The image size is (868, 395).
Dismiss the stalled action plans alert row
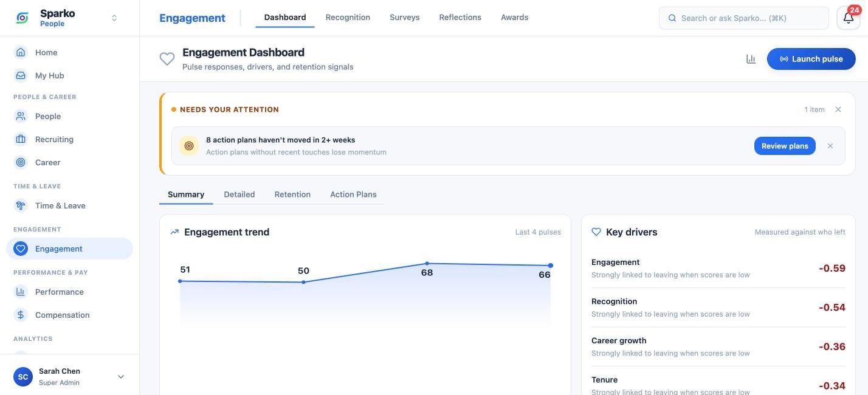[830, 146]
